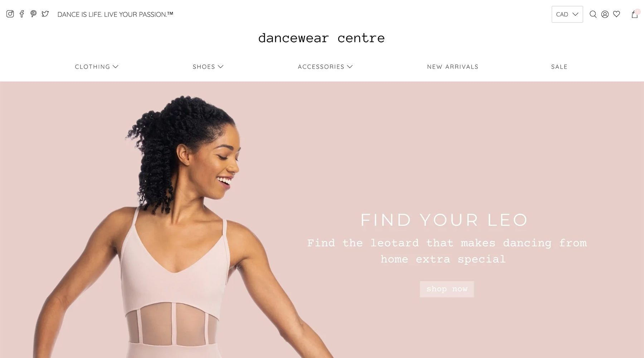
Task: Open the Instagram social link
Action: (x=10, y=14)
